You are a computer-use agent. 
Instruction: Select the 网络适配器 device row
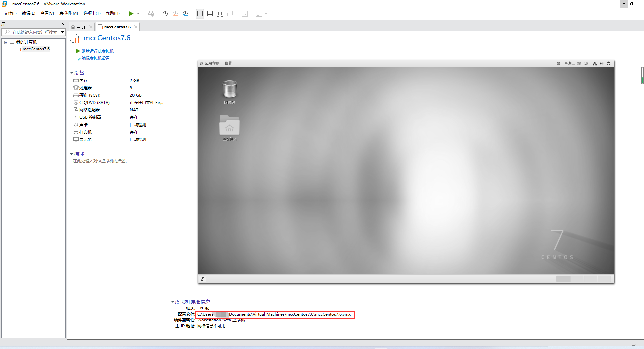(x=119, y=110)
